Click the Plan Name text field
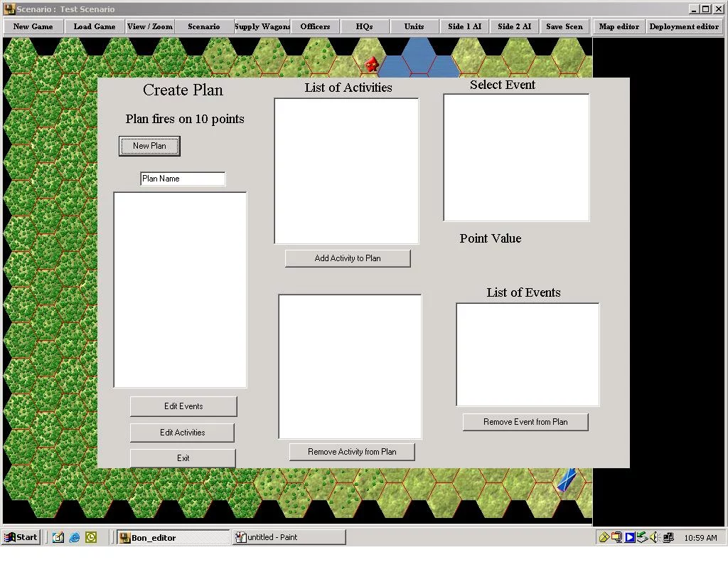 click(183, 179)
